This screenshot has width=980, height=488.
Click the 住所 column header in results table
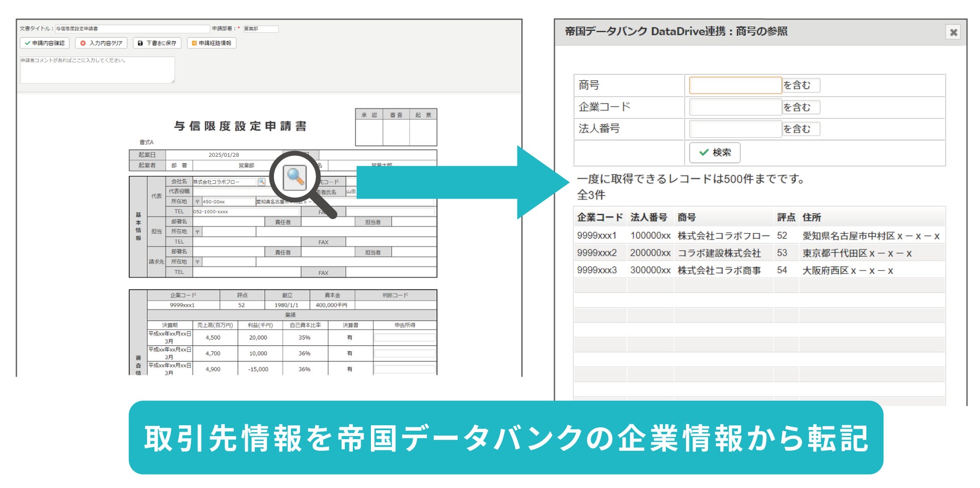812,217
